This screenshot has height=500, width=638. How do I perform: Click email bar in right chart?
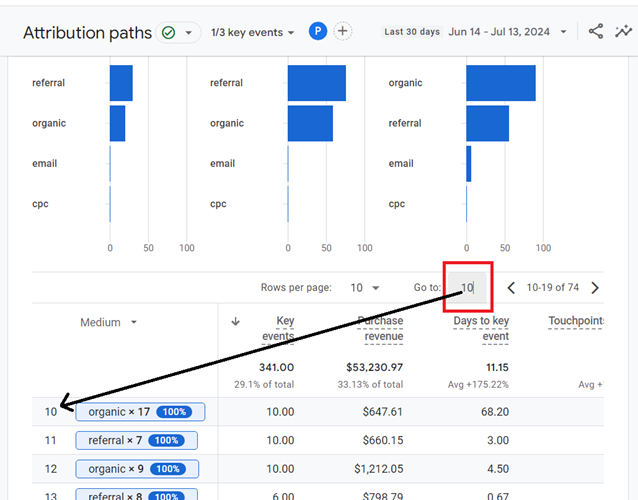[469, 164]
